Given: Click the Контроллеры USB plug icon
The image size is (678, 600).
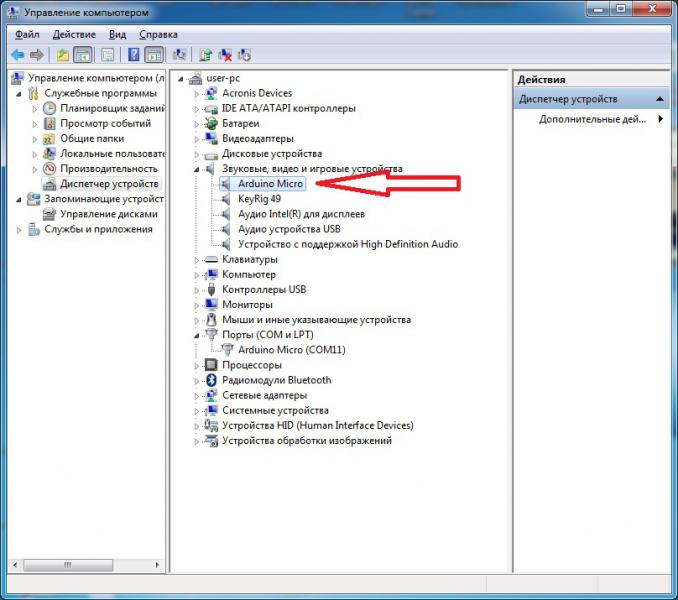Looking at the screenshot, I should click(x=211, y=290).
